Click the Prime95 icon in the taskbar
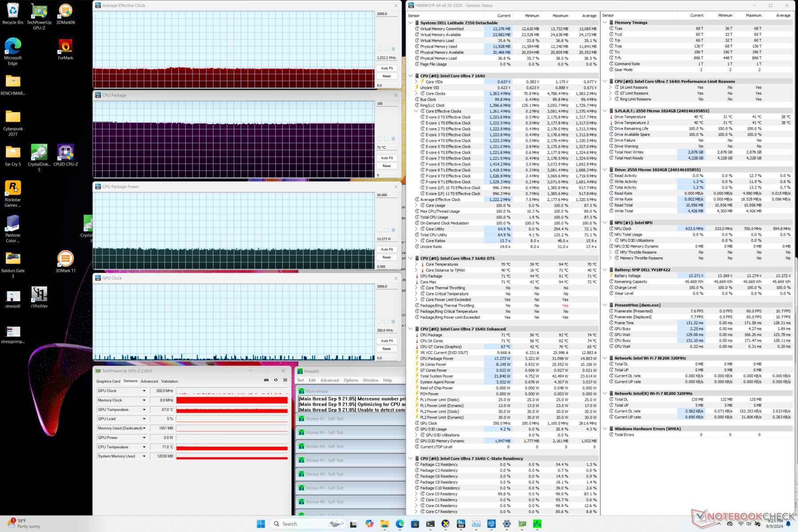This screenshot has width=798, height=532. coord(537,524)
